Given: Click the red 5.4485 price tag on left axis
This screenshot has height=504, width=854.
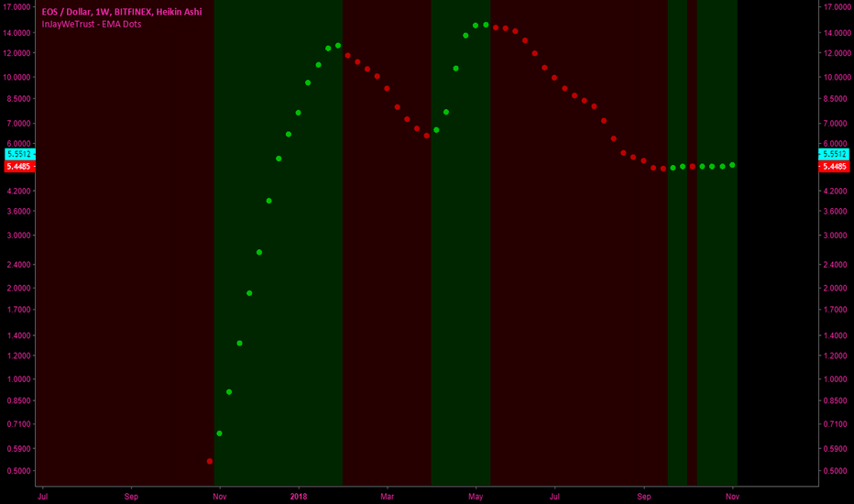Looking at the screenshot, I should click(19, 166).
